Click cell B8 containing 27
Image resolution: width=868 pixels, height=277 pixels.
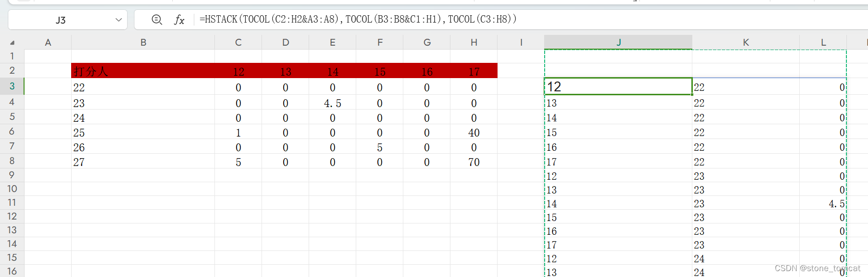(143, 162)
